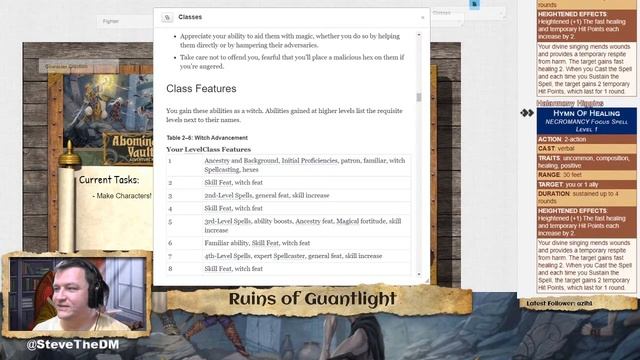Click the 'Your Level' column header

pos(184,149)
